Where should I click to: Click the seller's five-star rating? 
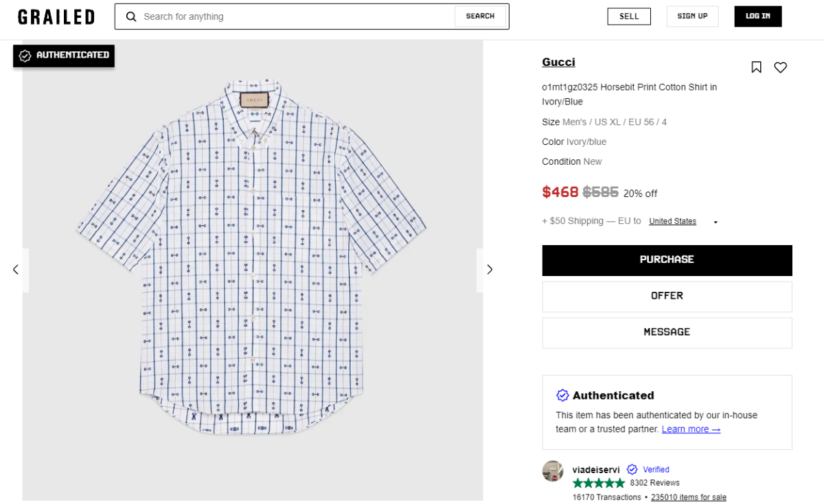coord(598,483)
